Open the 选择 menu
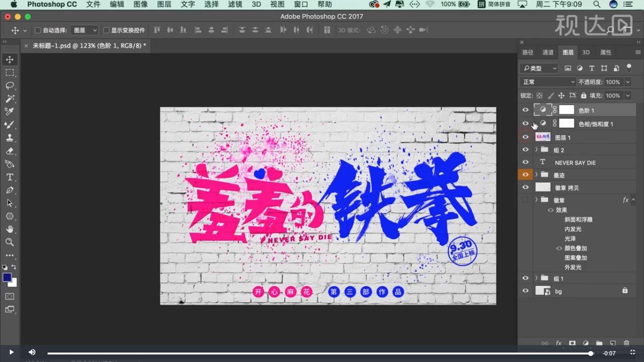This screenshot has height=362, width=644. pos(212,4)
